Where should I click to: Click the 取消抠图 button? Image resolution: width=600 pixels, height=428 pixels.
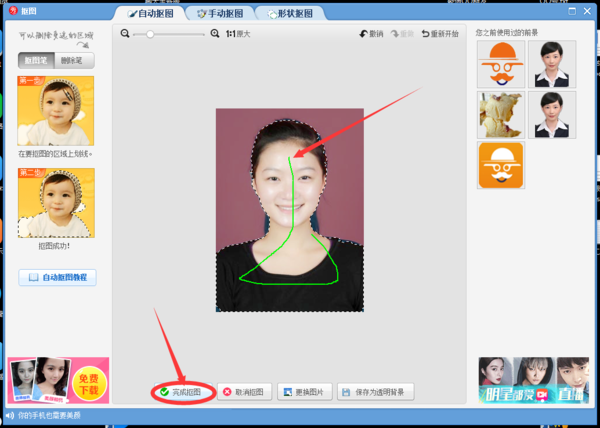tap(244, 392)
